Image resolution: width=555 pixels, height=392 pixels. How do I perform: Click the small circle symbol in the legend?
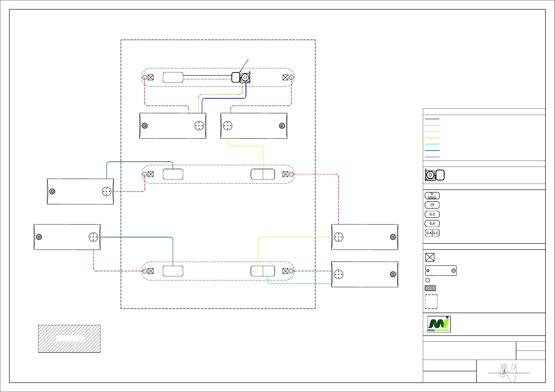428,280
